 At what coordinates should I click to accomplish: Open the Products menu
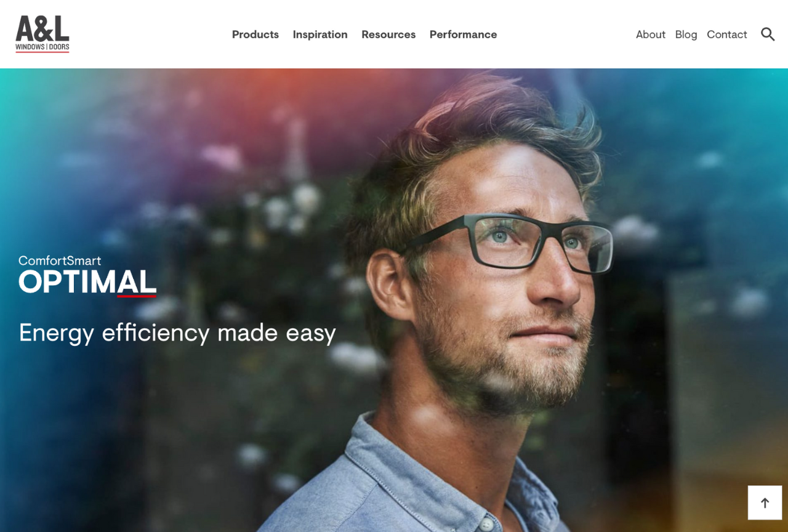tap(255, 34)
